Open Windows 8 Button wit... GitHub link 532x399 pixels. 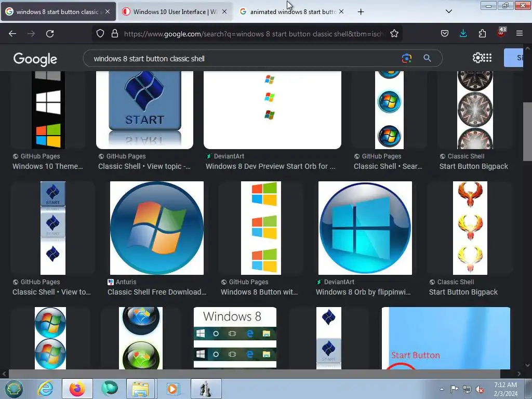pos(259,292)
